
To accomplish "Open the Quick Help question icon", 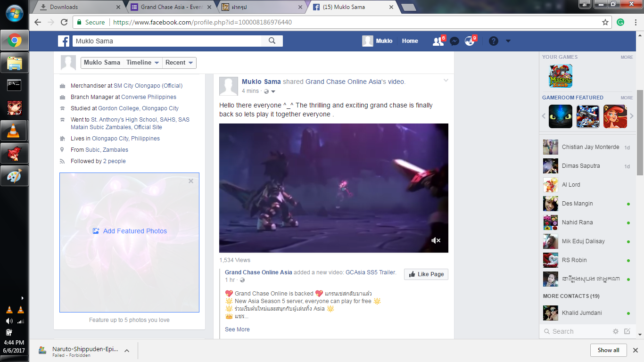I will 494,41.
